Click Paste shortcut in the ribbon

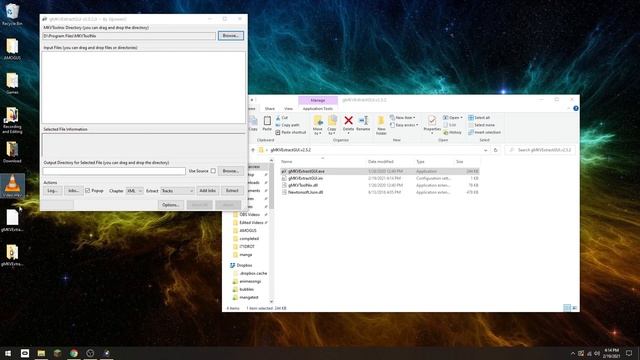tap(291, 132)
